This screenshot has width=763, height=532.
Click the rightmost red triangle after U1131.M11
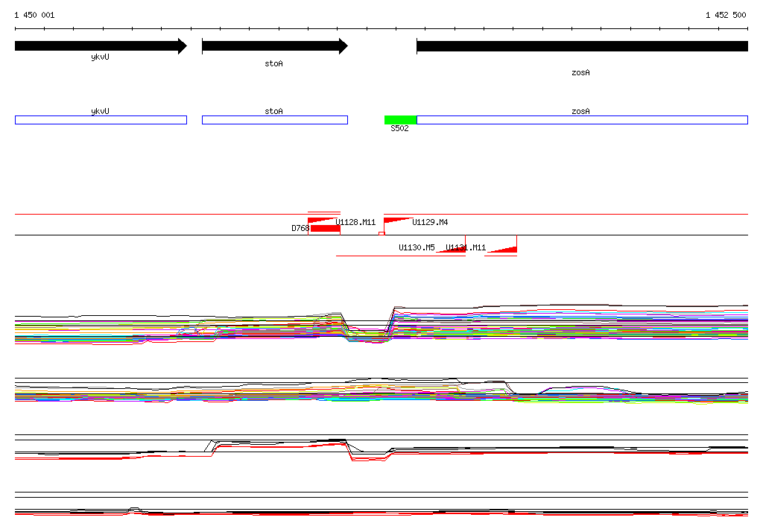(504, 250)
